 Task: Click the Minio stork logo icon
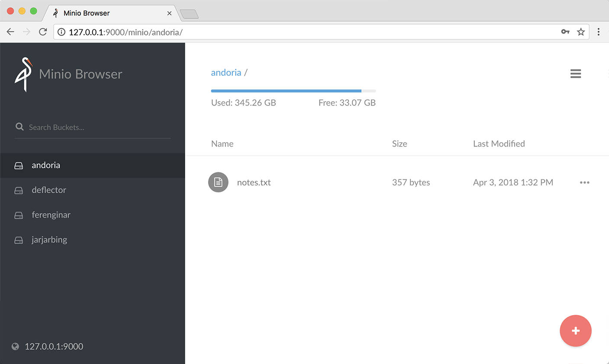tap(24, 74)
